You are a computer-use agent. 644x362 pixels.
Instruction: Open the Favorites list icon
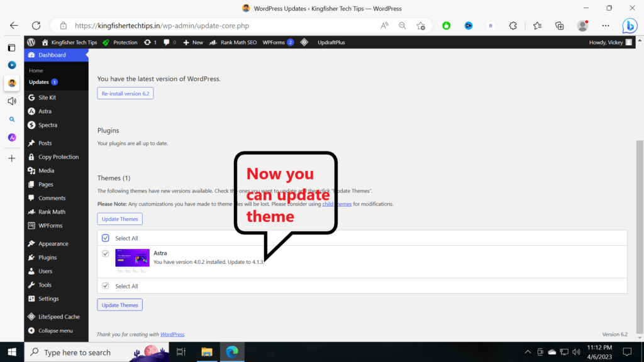click(537, 25)
